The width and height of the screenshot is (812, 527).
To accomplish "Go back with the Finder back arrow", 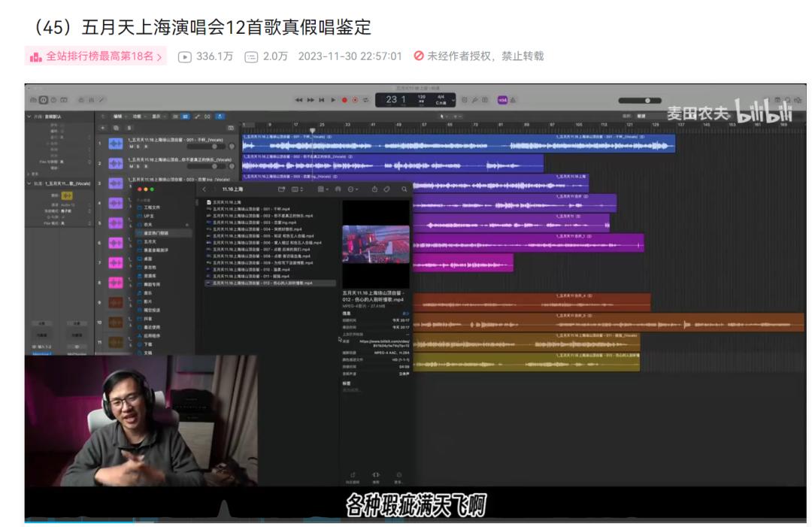I will (x=204, y=189).
